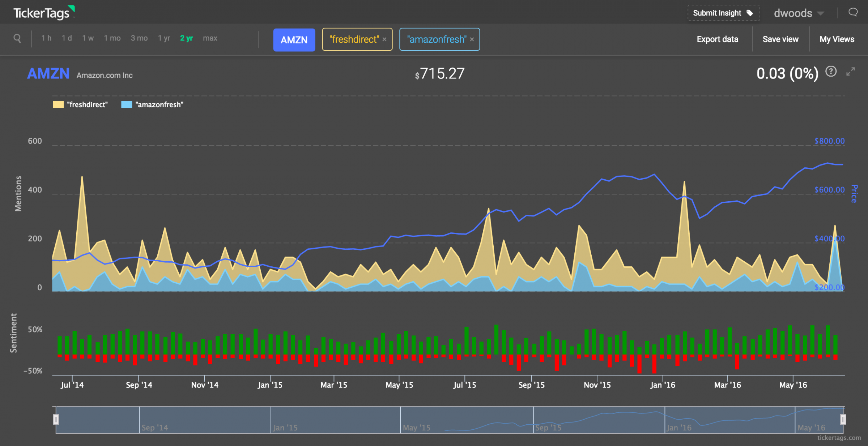Click the Amazon.com Inc company name
The width and height of the screenshot is (868, 446).
click(105, 76)
